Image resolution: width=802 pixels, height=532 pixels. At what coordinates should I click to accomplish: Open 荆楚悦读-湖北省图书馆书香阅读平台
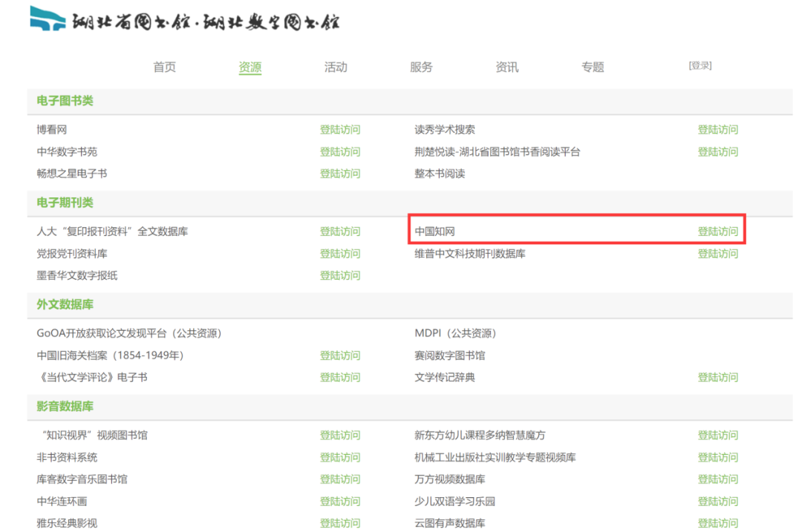click(497, 152)
